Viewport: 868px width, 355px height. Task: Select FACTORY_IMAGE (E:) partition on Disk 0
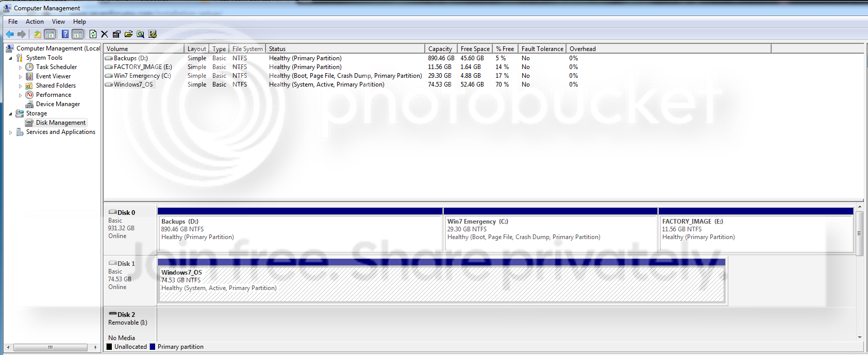756,230
